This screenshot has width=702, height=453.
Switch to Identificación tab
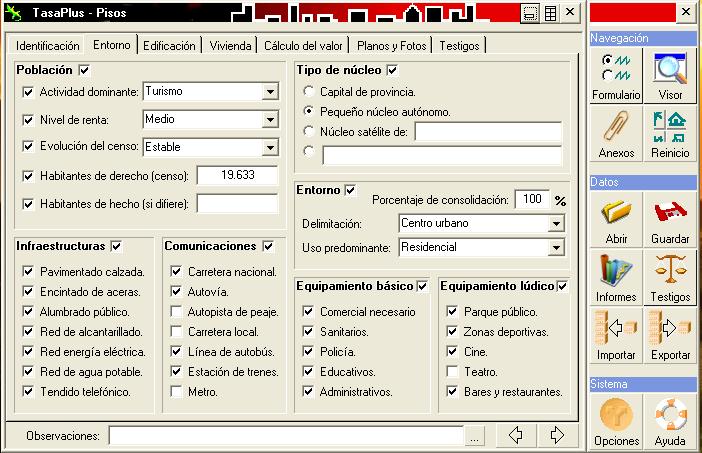[47, 46]
